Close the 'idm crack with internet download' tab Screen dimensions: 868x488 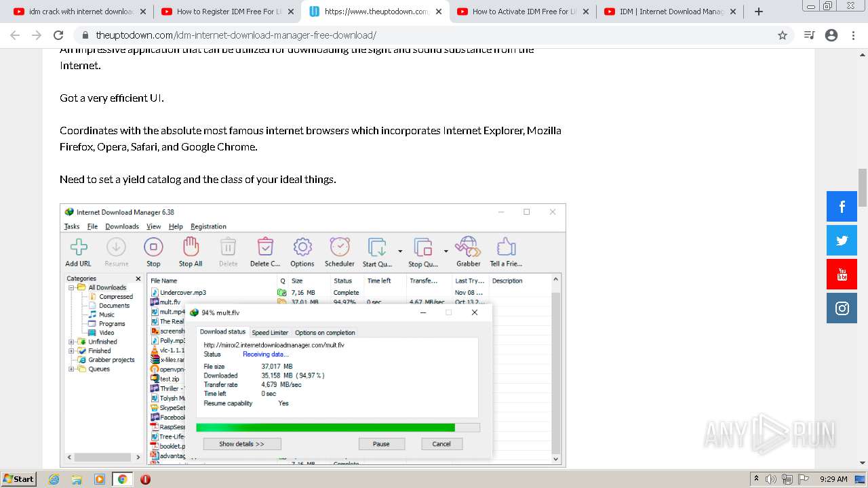142,12
